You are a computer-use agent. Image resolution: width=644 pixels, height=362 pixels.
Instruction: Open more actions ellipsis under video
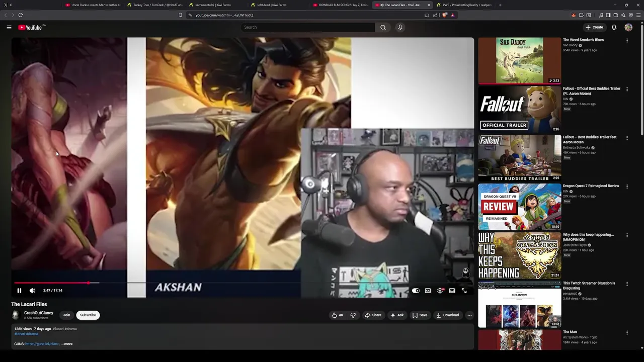[469, 315]
